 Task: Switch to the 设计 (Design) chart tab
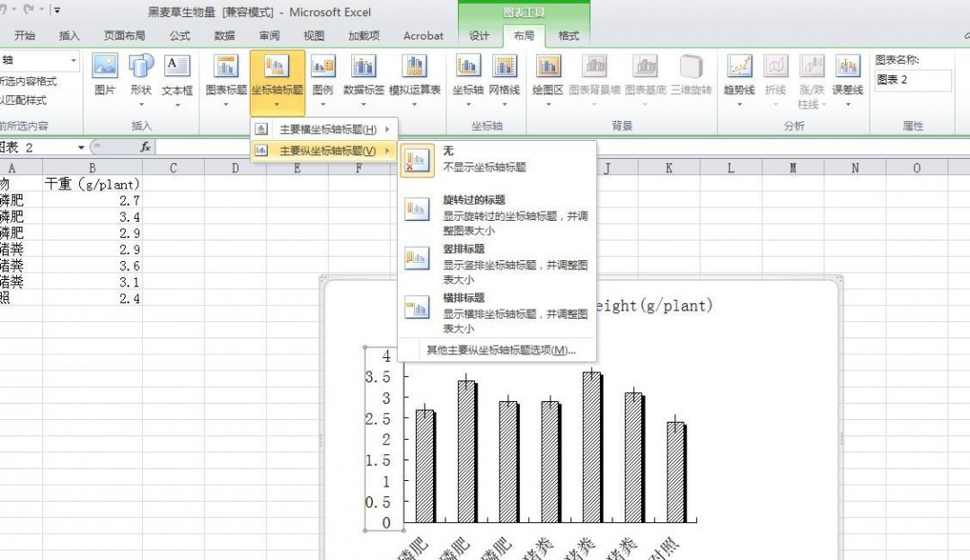pyautogui.click(x=479, y=36)
